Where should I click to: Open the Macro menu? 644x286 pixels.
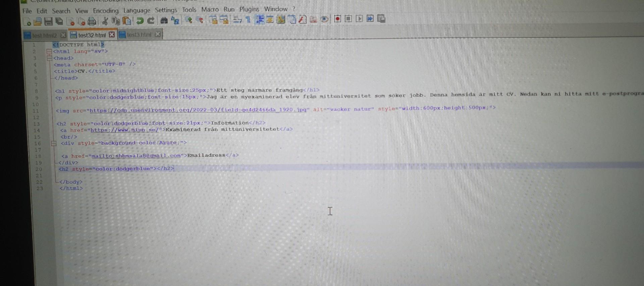click(210, 9)
